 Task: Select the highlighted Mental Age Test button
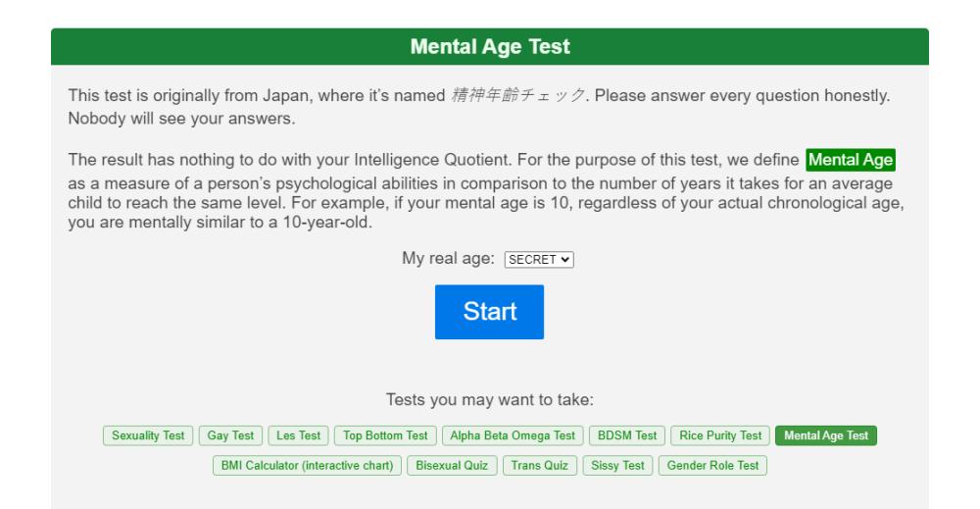[x=825, y=435]
